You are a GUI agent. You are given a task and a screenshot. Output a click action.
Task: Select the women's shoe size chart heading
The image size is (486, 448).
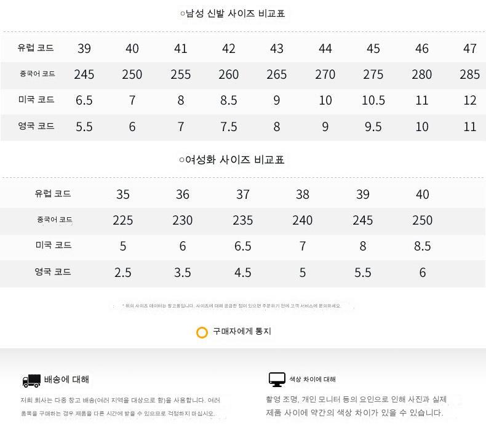(x=232, y=160)
